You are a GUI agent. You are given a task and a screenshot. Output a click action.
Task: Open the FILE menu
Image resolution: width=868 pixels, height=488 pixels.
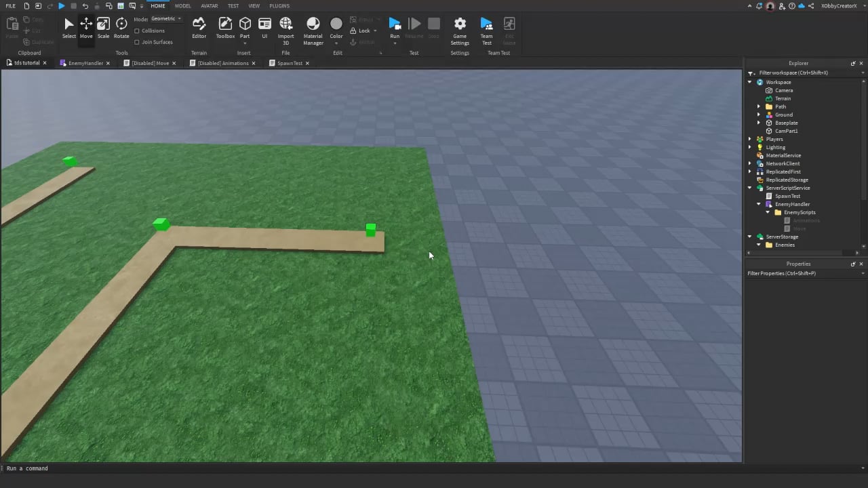point(11,6)
